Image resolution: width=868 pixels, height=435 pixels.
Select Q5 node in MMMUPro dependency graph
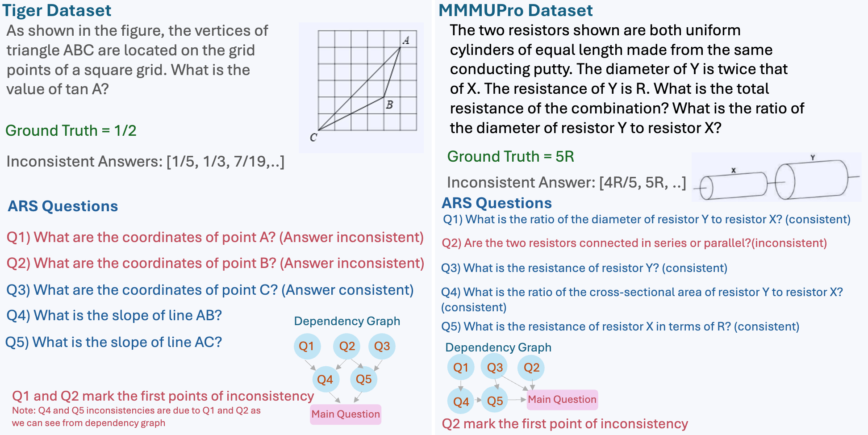click(x=495, y=401)
